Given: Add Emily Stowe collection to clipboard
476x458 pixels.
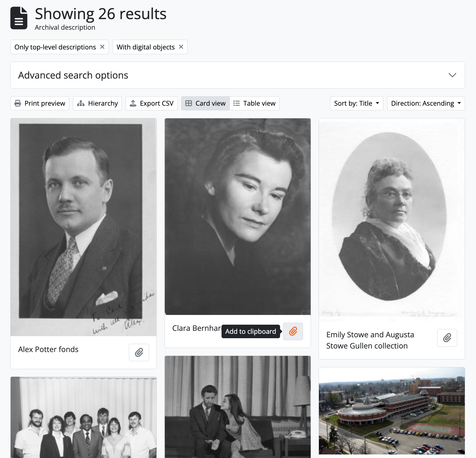Looking at the screenshot, I should (x=447, y=338).
